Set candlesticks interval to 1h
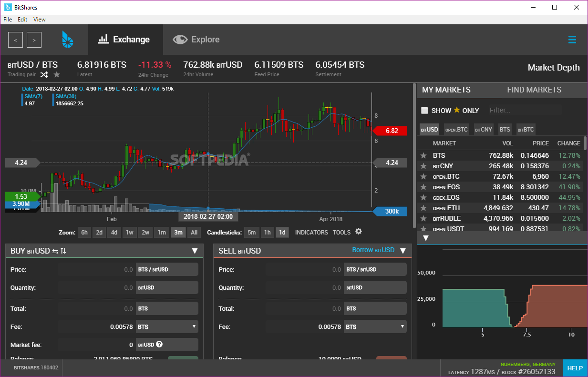 click(x=268, y=233)
